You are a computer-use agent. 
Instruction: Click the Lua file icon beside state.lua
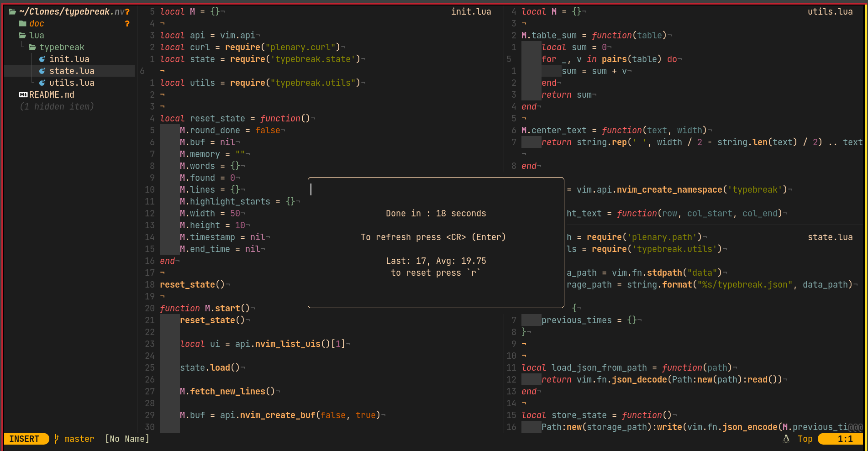42,71
